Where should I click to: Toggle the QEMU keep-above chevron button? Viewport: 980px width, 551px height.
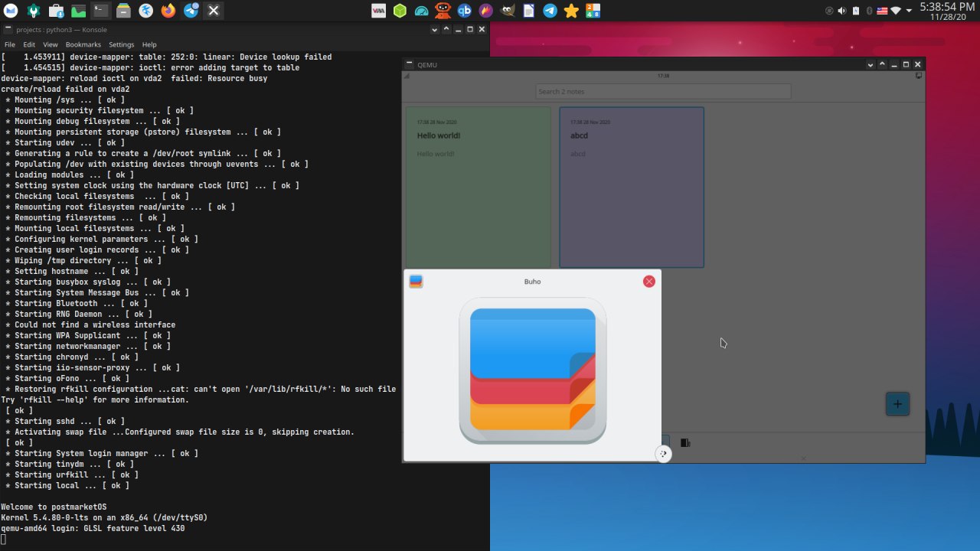coord(882,64)
